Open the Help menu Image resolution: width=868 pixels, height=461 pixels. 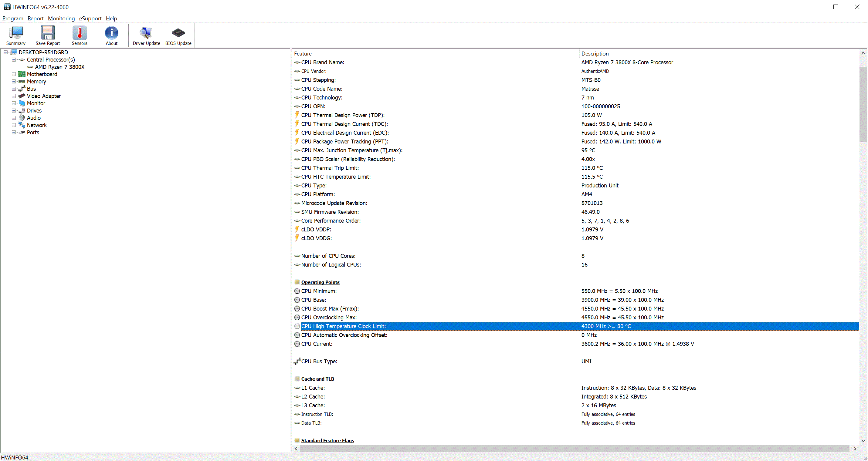point(111,19)
